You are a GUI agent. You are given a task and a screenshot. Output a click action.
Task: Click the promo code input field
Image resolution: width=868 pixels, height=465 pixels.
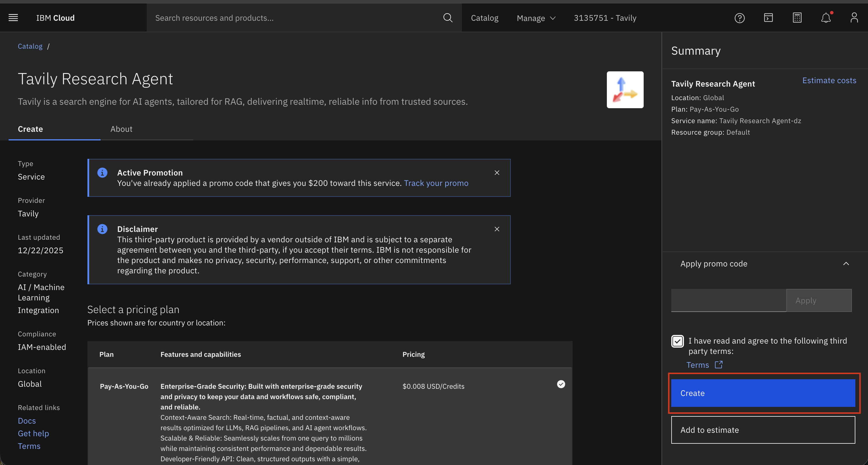click(x=729, y=300)
